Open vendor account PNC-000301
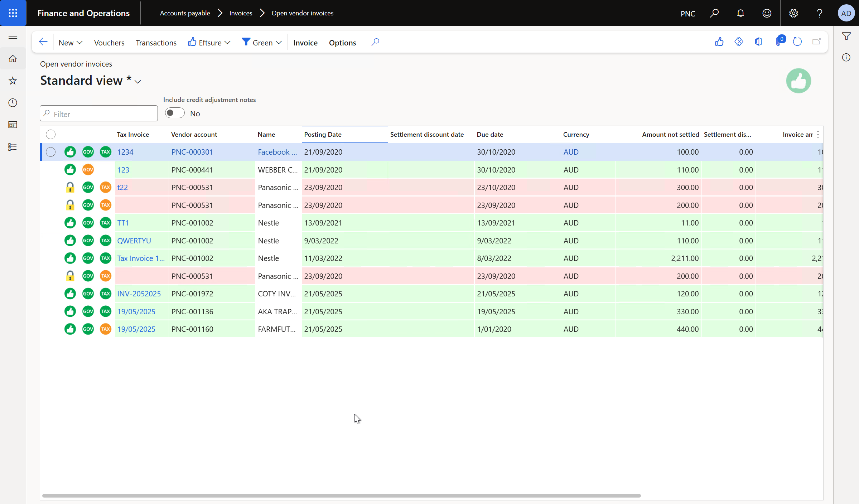This screenshot has width=859, height=504. (x=192, y=152)
